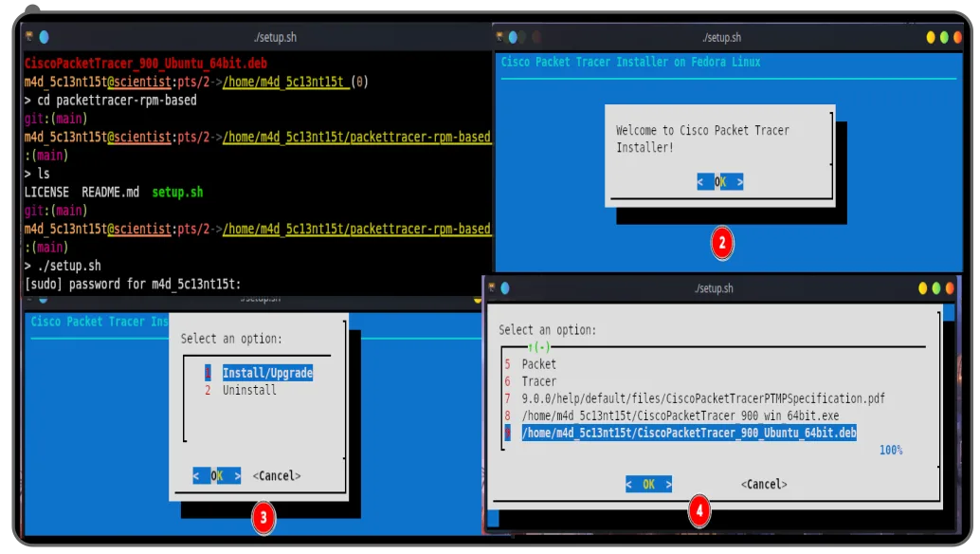980x554 pixels.
Task: Click the 100% scroll indicator in file dialog
Action: click(891, 451)
